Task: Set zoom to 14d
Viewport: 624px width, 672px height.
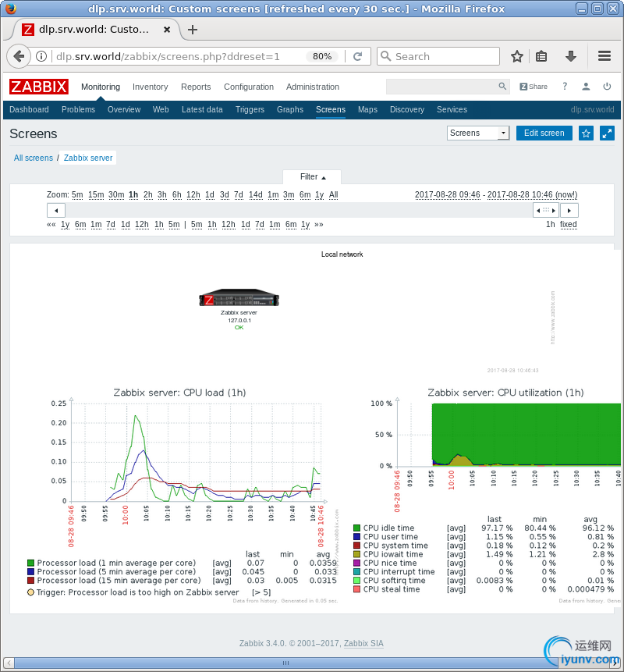Action: [x=256, y=194]
